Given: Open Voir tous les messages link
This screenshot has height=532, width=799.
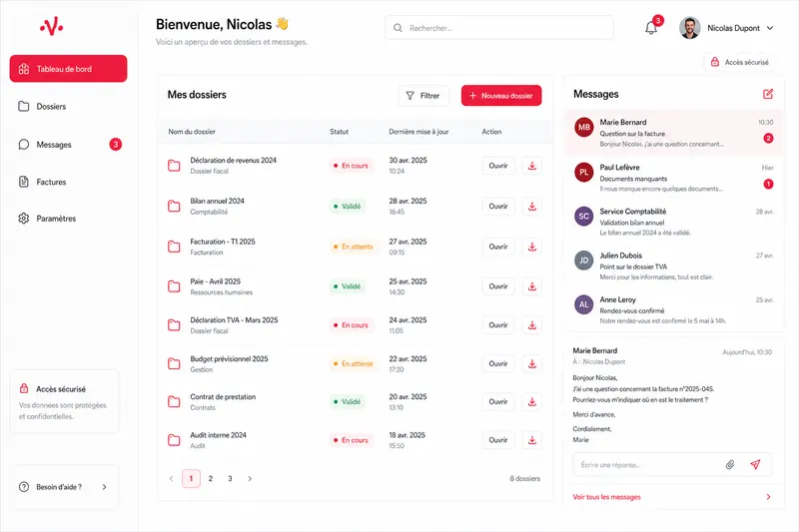Looking at the screenshot, I should coord(606,497).
